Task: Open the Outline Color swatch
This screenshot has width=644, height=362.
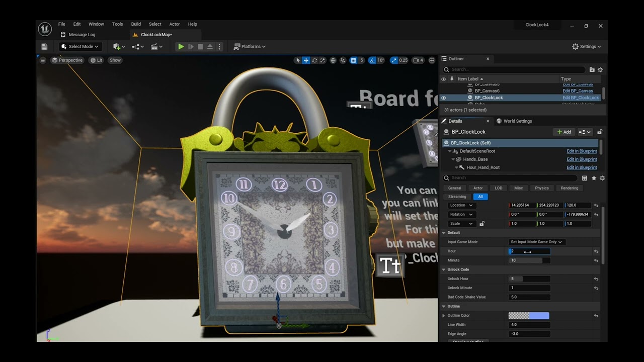Action: click(529, 316)
